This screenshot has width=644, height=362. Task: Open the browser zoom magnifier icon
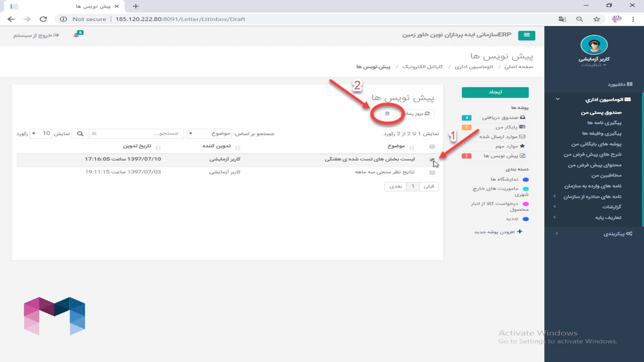(x=580, y=19)
